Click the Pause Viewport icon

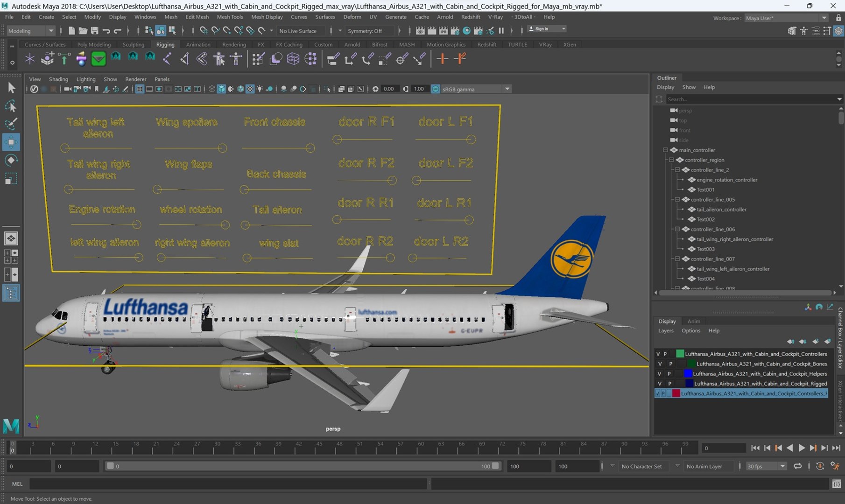[x=501, y=31]
